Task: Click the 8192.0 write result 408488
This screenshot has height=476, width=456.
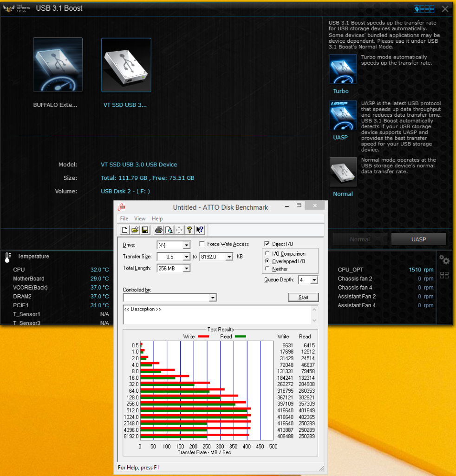Action: 285,436
